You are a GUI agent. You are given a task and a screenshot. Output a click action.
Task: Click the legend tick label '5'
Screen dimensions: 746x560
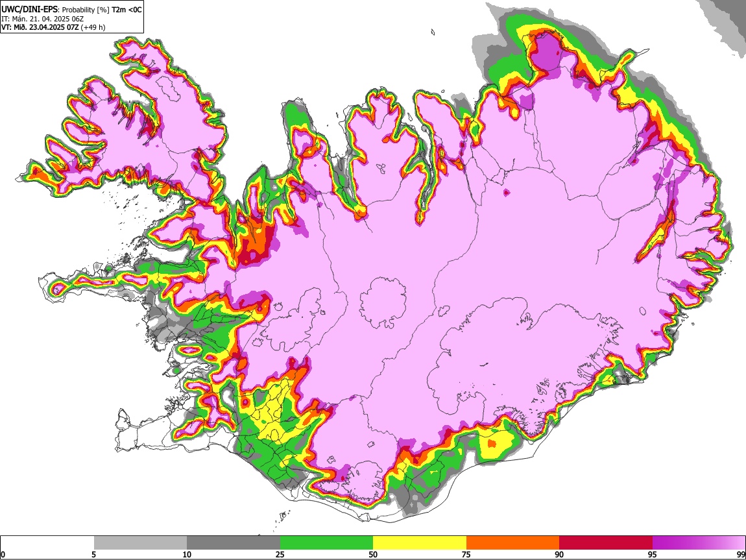93,555
